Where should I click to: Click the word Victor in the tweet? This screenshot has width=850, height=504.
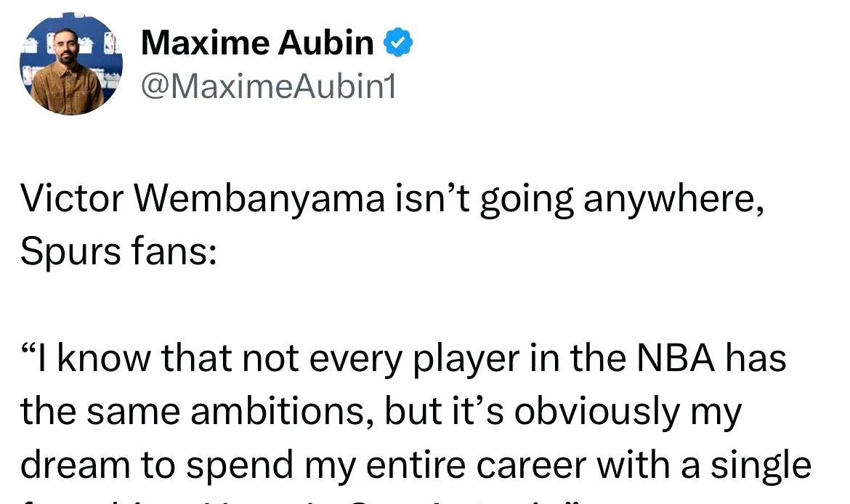click(x=72, y=198)
